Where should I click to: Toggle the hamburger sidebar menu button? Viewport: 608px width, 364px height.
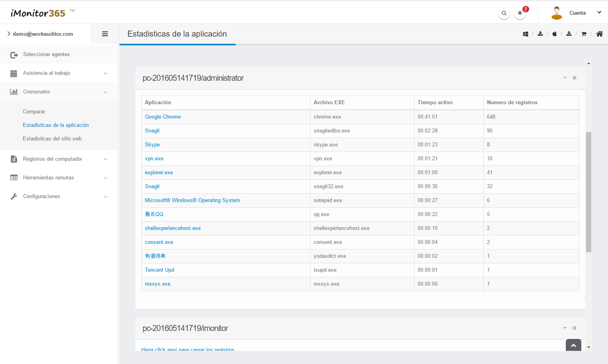105,34
